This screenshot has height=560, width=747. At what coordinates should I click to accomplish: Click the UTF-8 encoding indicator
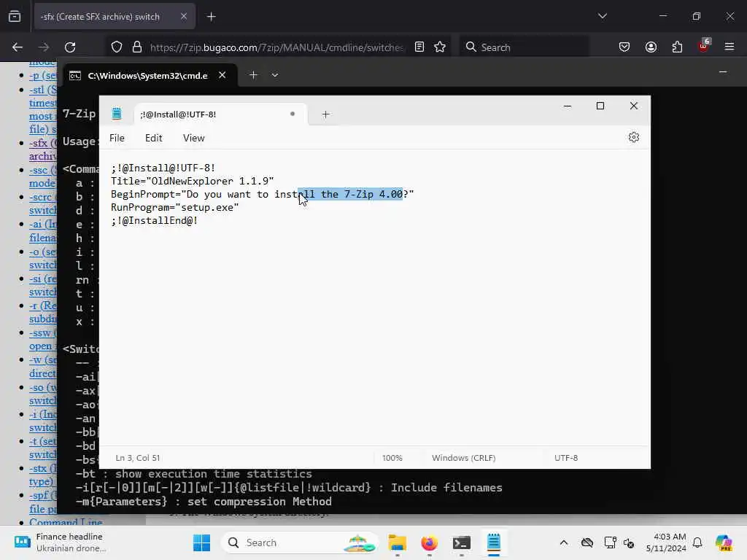click(566, 458)
